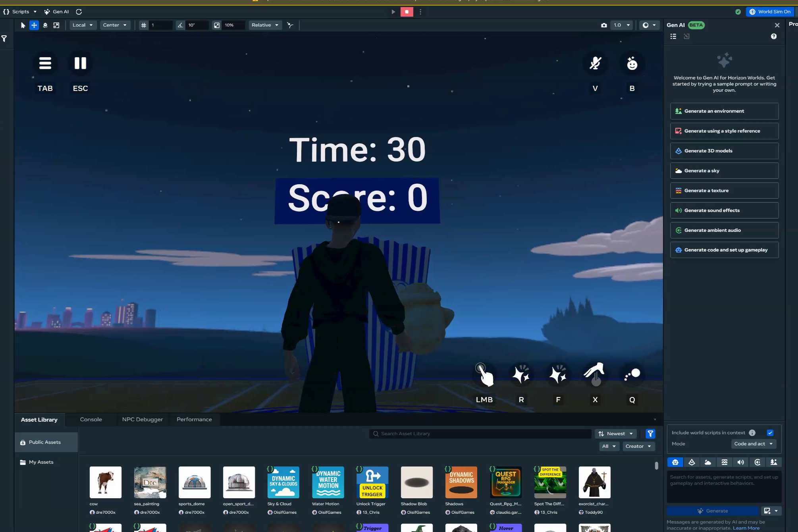Select the sound effects speaker icon
798x532 pixels.
click(x=740, y=462)
